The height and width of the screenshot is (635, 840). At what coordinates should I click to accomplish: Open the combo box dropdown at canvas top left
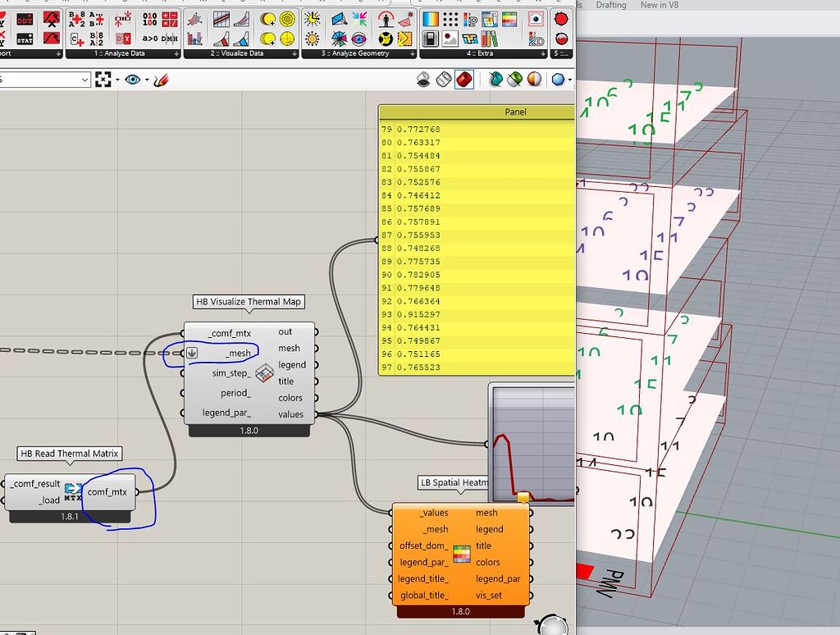[x=85, y=79]
